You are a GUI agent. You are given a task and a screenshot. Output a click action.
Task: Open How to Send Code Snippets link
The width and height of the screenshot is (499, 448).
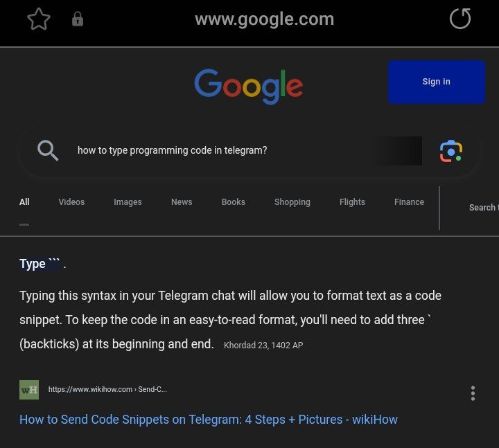(209, 420)
